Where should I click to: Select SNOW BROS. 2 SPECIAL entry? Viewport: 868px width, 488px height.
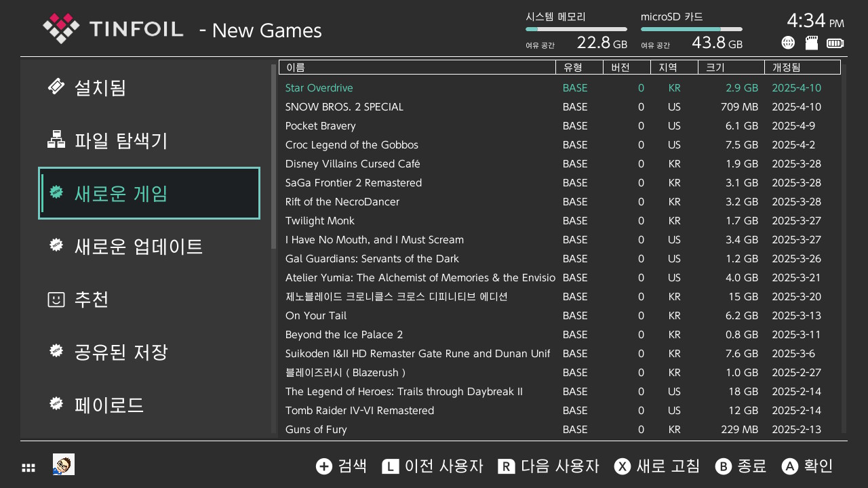560,106
